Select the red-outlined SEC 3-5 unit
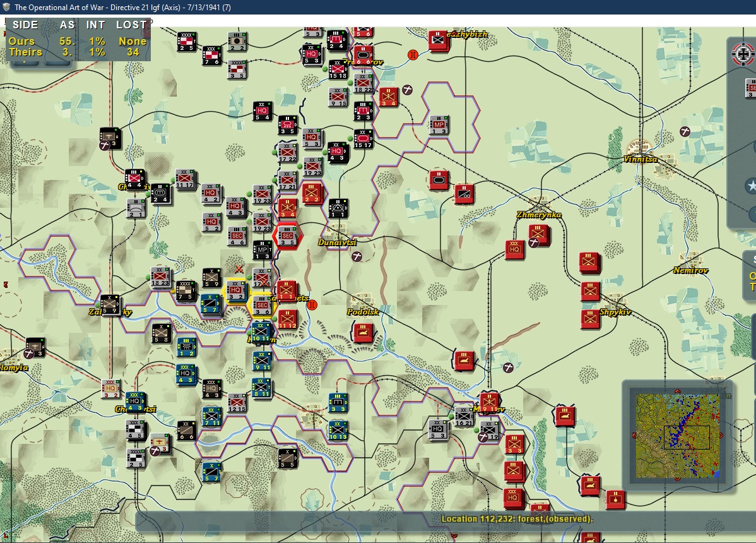 (x=287, y=236)
